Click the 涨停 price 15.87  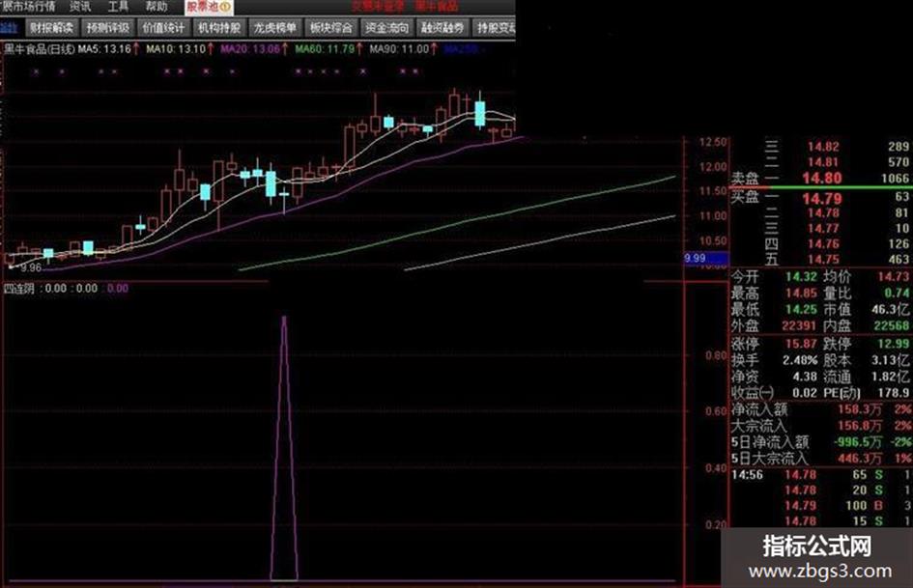(x=801, y=344)
